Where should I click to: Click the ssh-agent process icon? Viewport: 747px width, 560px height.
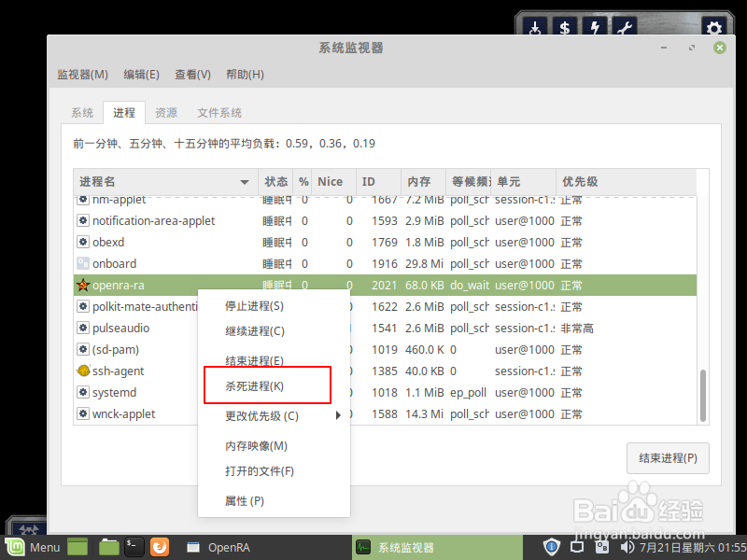[83, 371]
